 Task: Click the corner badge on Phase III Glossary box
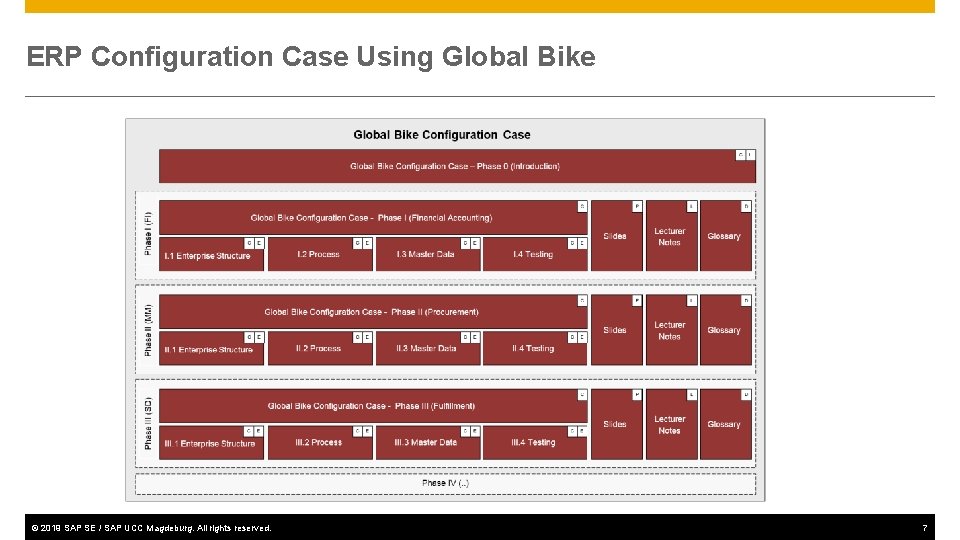point(746,395)
